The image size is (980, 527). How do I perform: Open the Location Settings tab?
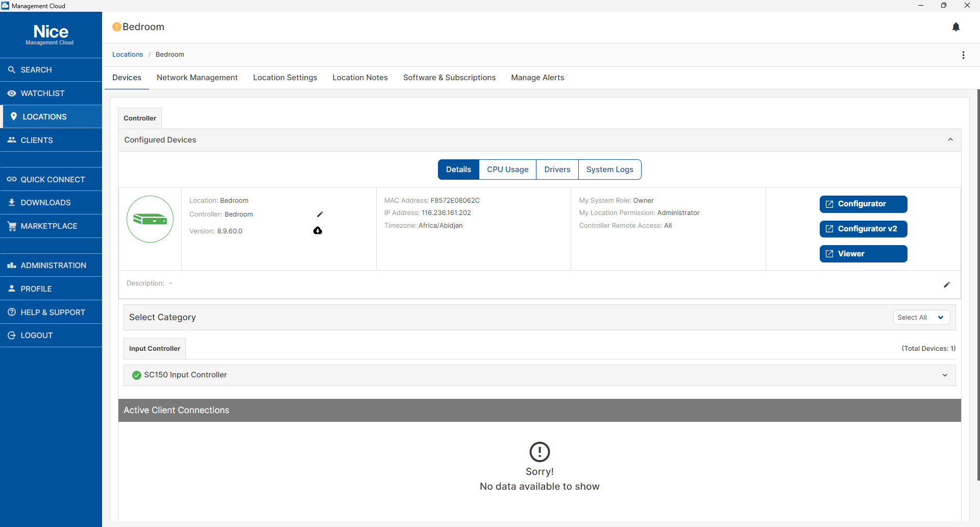point(285,78)
